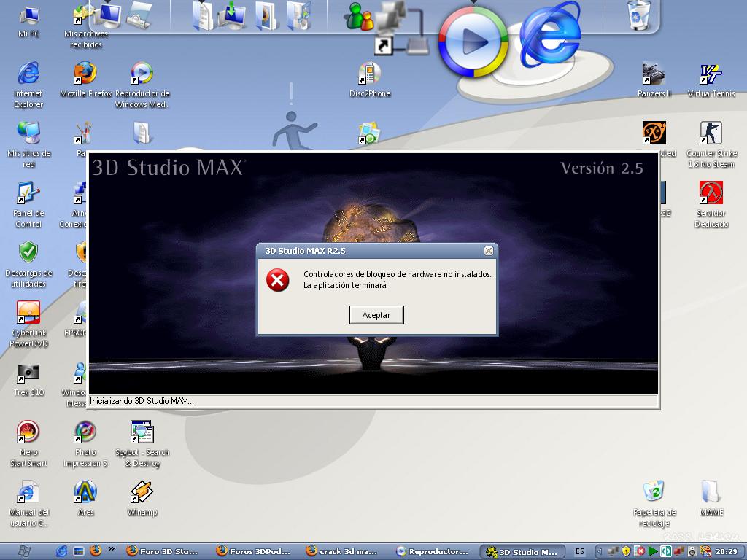Open Spybot Search & Destroy shortcut
The width and height of the screenshot is (747, 560).
pos(142,444)
